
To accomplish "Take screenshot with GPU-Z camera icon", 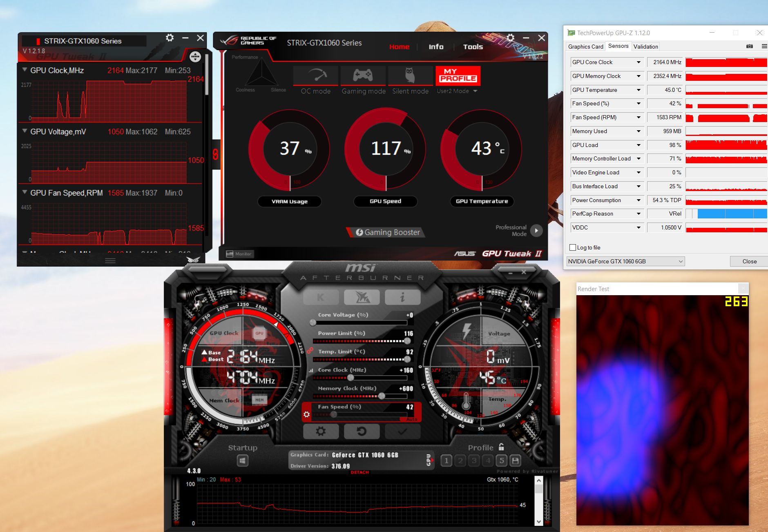I will pyautogui.click(x=750, y=47).
